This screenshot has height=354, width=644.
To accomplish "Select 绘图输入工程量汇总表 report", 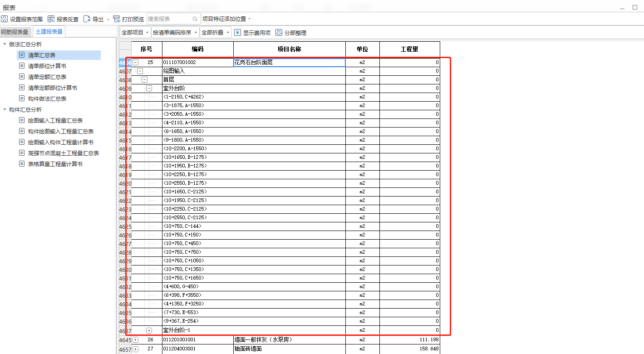I will 55,120.
